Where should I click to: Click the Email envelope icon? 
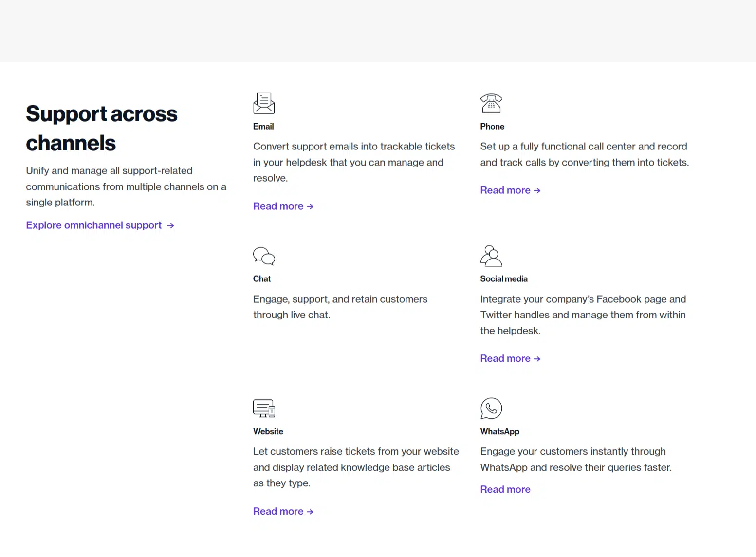coord(264,103)
